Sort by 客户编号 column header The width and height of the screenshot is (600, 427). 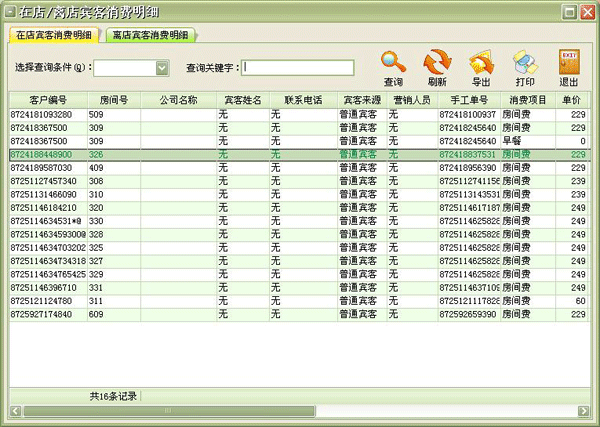[48, 100]
